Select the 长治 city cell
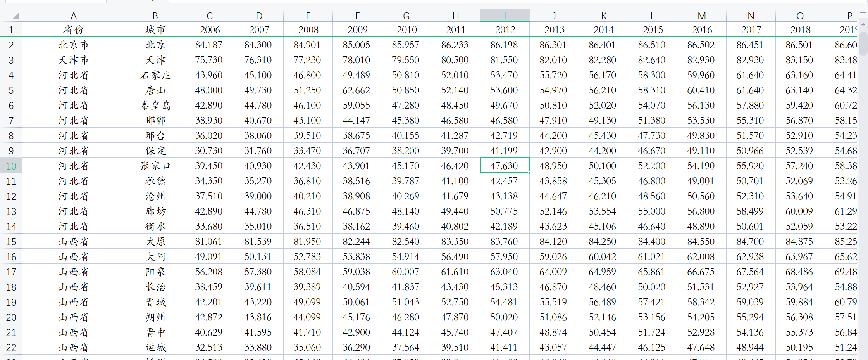This screenshot has height=360, width=868. pyautogui.click(x=155, y=287)
